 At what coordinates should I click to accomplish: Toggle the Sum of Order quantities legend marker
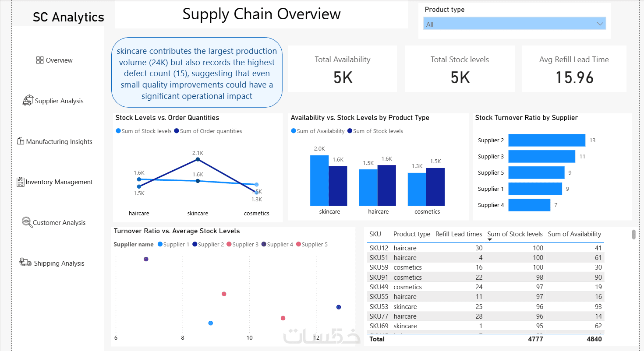(x=177, y=131)
